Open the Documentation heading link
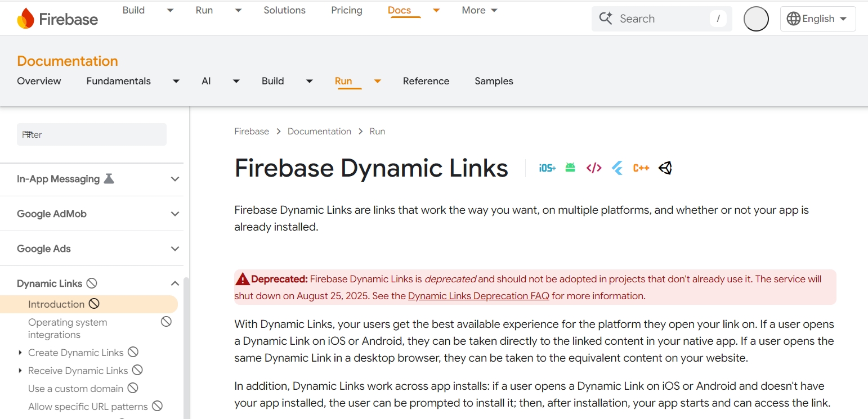Screen dimensions: 868x419 pos(68,61)
